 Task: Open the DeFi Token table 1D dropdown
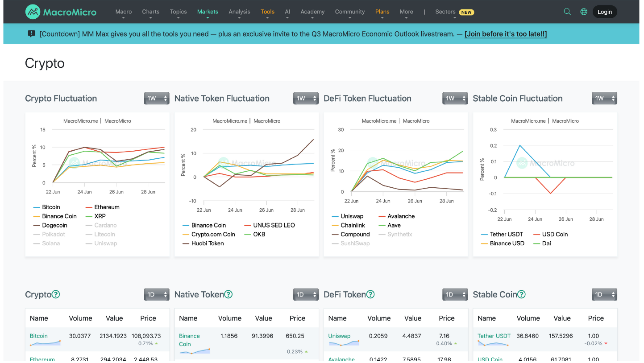(x=455, y=294)
